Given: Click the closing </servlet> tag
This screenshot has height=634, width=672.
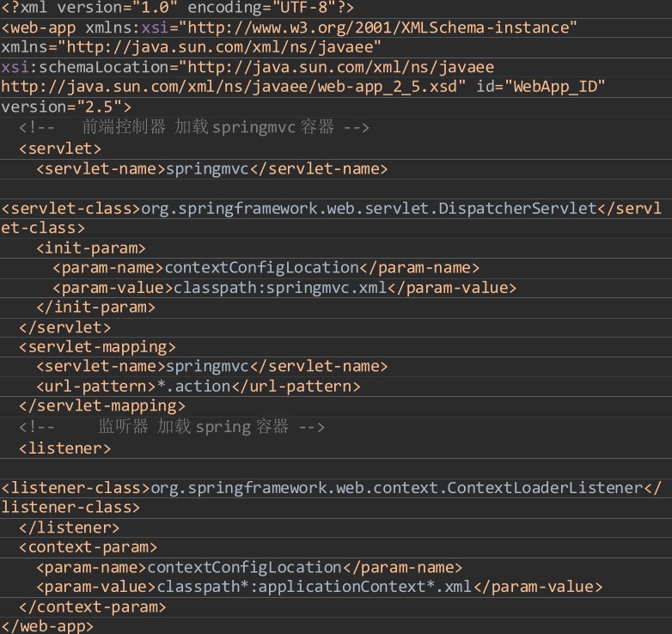Looking at the screenshot, I should tap(64, 327).
